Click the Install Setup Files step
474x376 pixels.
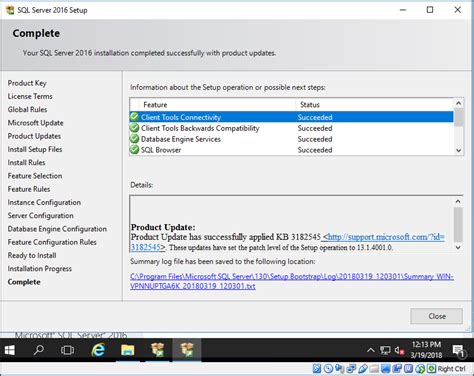[x=35, y=149]
